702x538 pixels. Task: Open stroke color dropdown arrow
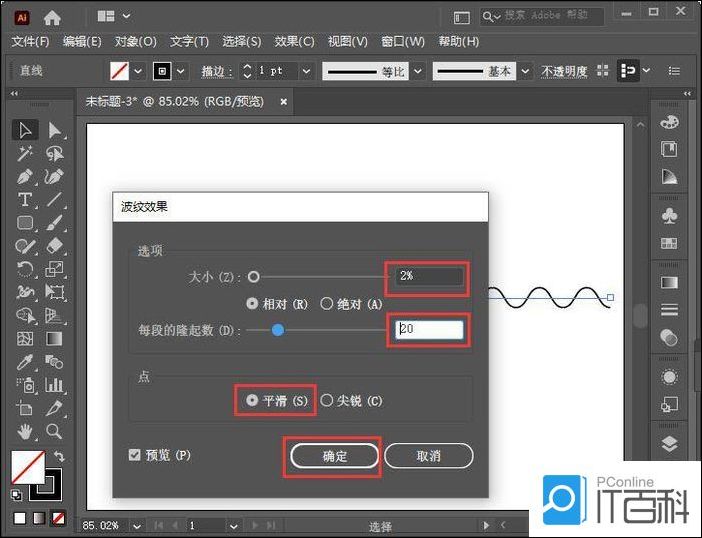click(180, 71)
